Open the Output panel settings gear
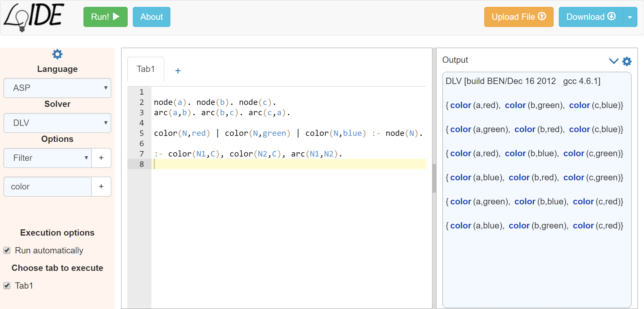The width and height of the screenshot is (644, 309). point(627,61)
